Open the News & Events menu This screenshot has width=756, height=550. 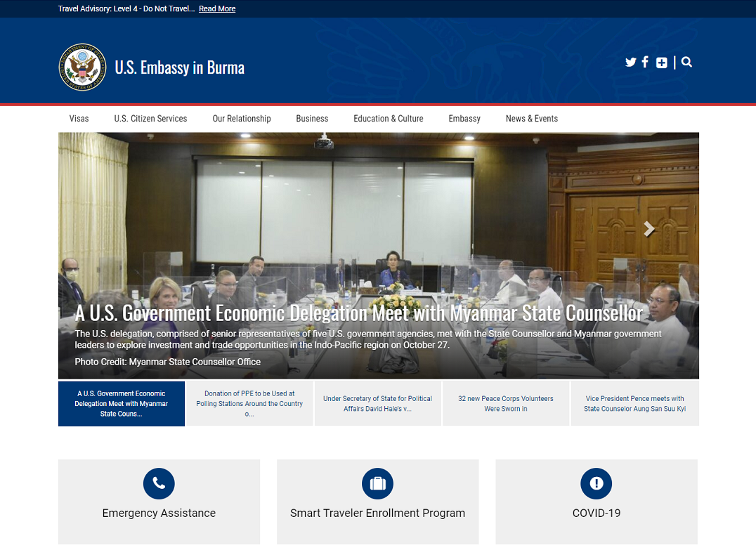[x=531, y=119]
